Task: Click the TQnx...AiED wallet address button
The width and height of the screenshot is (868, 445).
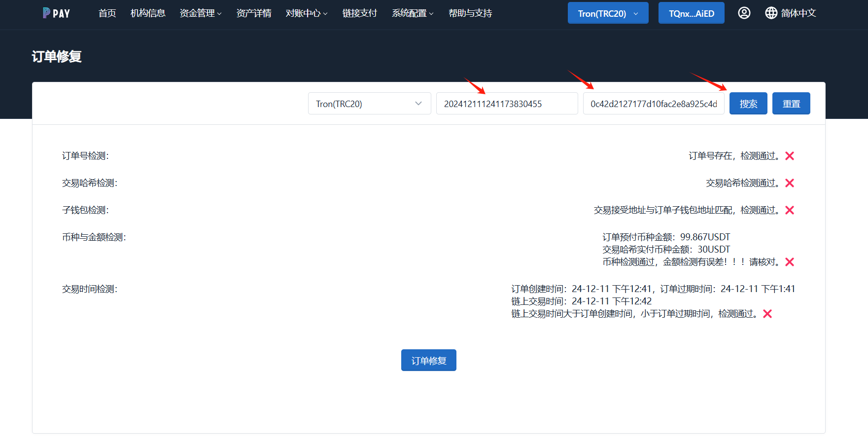Action: click(691, 13)
